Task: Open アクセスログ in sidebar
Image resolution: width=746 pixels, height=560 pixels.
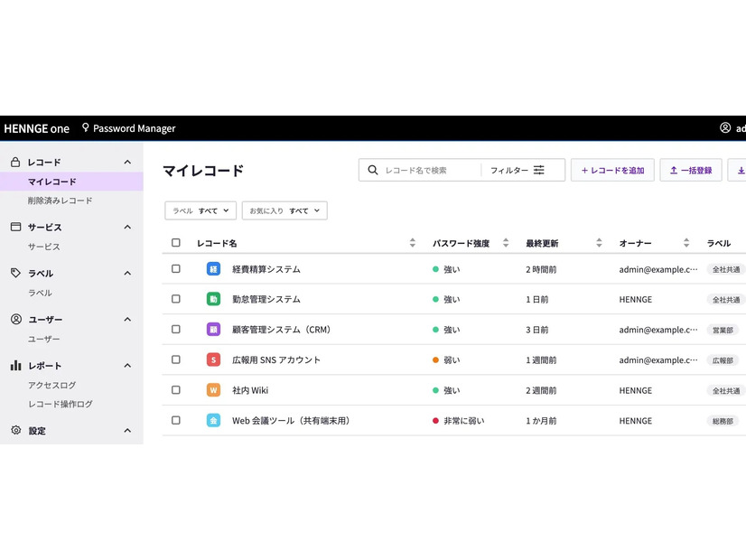Action: [51, 385]
